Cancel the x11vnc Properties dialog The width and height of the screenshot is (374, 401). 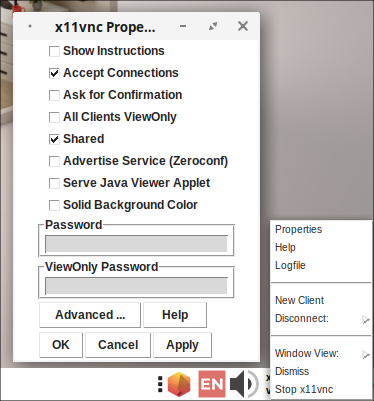pyautogui.click(x=118, y=345)
